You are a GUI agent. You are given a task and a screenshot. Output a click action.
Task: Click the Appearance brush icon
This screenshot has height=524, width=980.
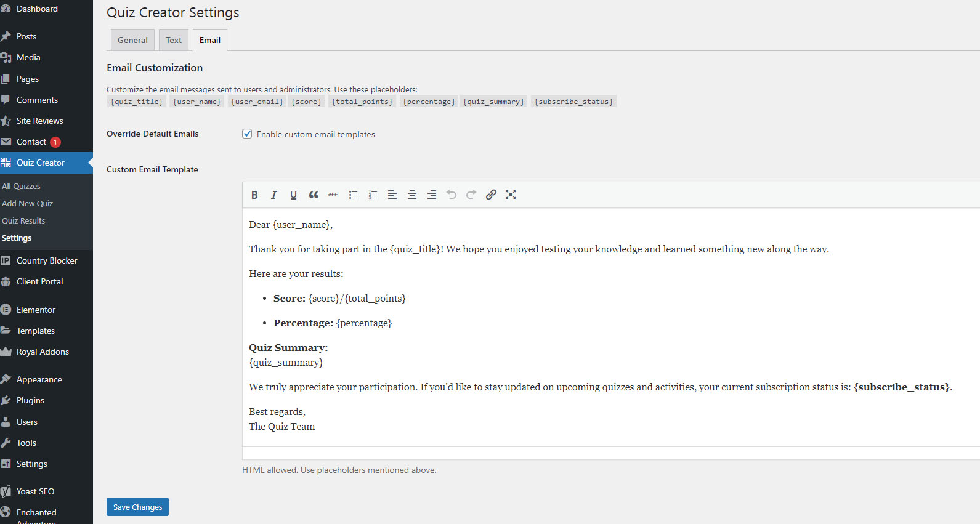coord(6,379)
